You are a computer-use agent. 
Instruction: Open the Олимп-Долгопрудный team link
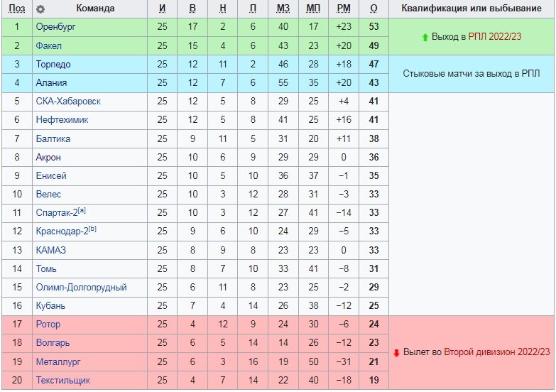[81, 288]
